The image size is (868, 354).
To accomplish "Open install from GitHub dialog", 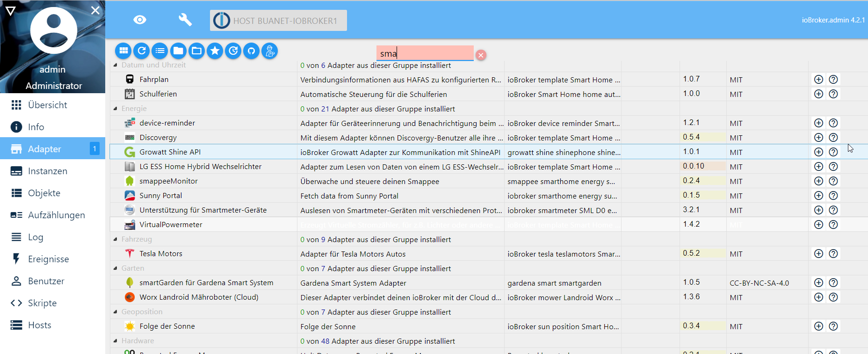I will point(252,51).
